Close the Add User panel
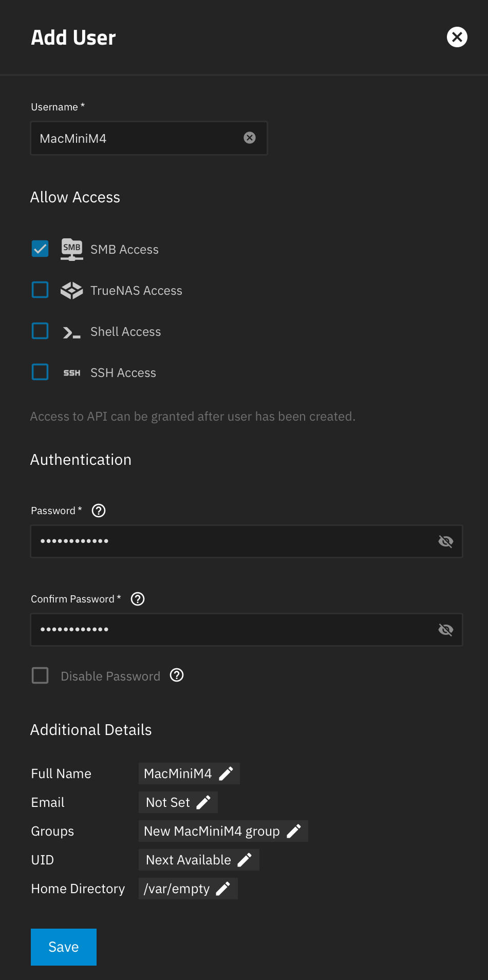The image size is (488, 980). [457, 37]
